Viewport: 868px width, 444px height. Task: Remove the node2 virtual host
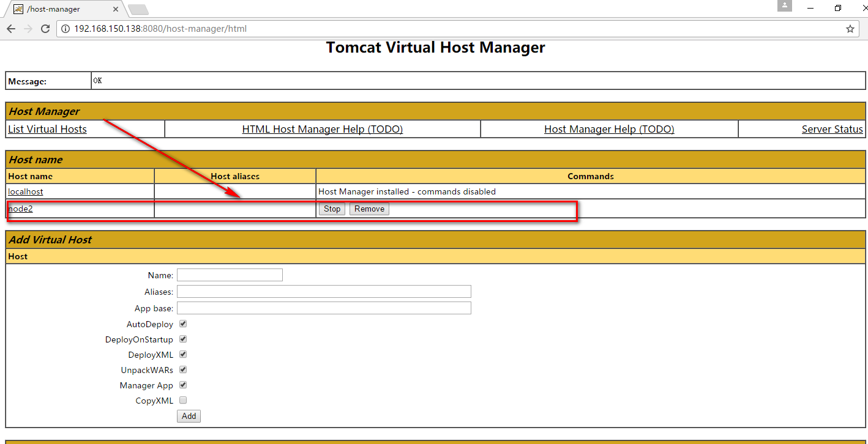(x=369, y=209)
